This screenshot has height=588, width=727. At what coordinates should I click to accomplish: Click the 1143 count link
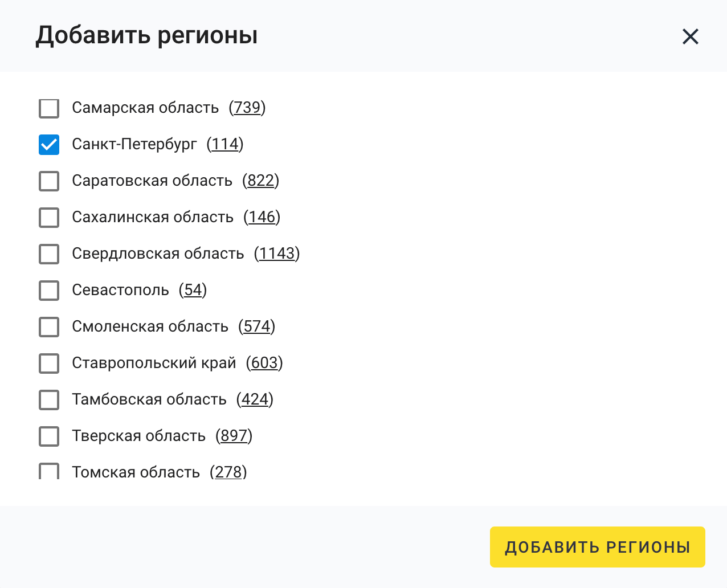[277, 254]
